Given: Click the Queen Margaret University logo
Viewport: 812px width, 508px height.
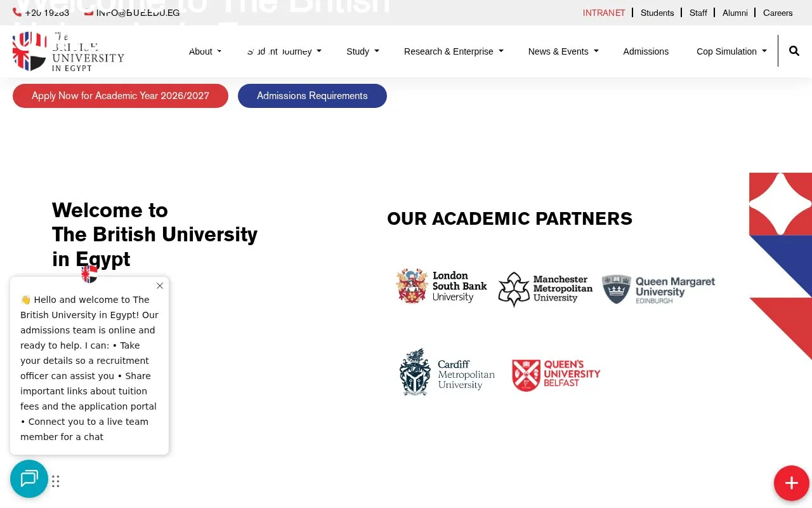Looking at the screenshot, I should coord(658,290).
